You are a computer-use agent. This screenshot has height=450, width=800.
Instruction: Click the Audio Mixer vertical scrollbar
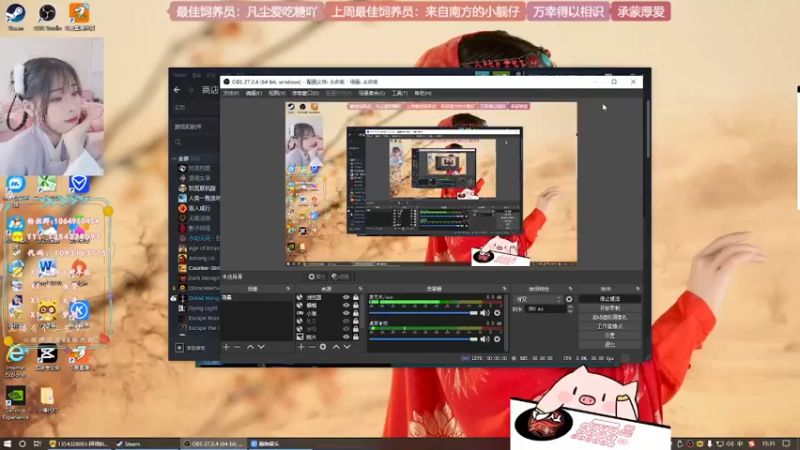[506, 321]
